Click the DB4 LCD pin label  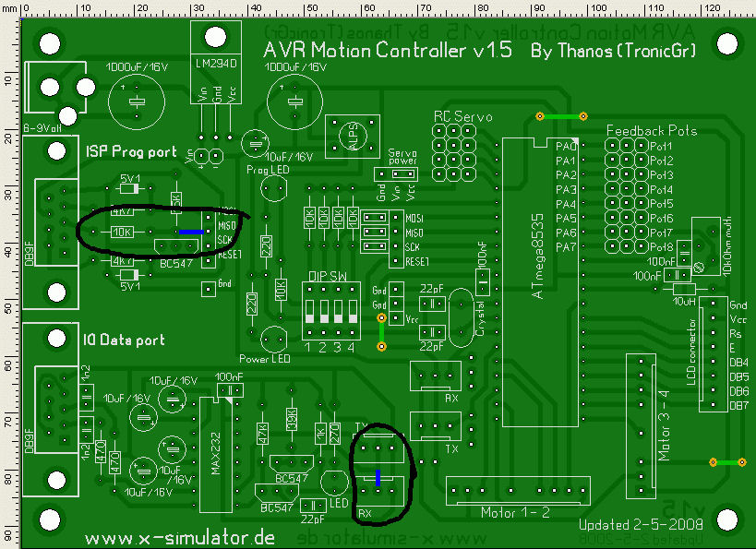[738, 363]
